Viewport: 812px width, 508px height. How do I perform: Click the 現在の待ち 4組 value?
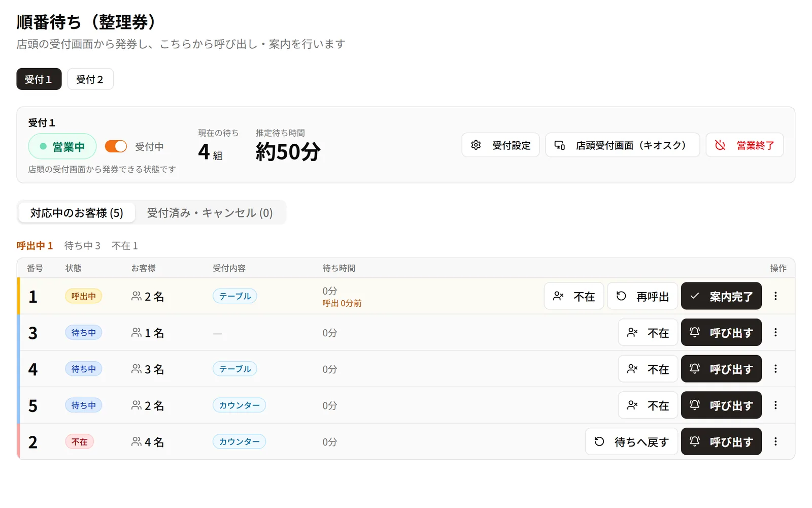tap(210, 152)
